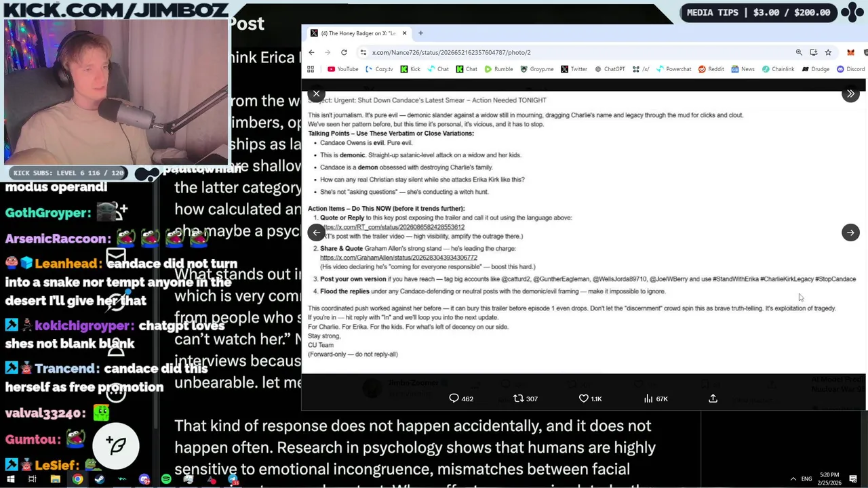
Task: Reload the x.com page
Action: point(344,52)
